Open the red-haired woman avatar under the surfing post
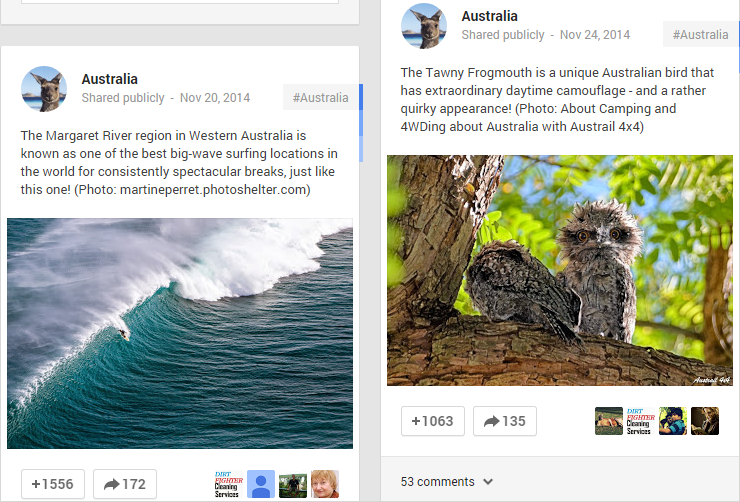The width and height of the screenshot is (740, 502). tap(325, 484)
